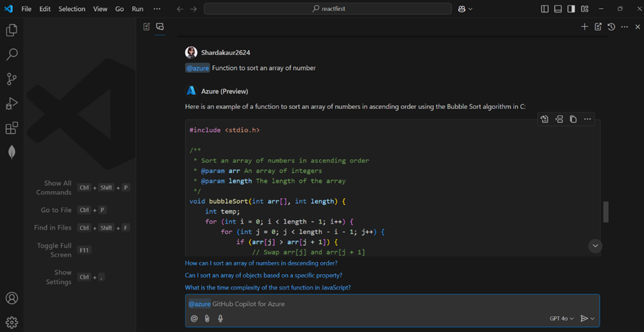644x332 pixels.
Task: Click the Toggle Full Screen shortcut label
Action: [54, 250]
